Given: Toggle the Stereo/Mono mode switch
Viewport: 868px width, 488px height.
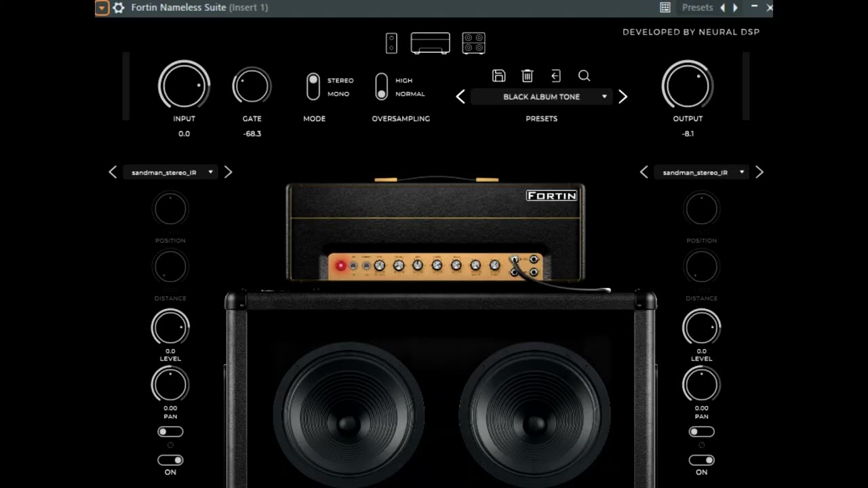Looking at the screenshot, I should (313, 87).
